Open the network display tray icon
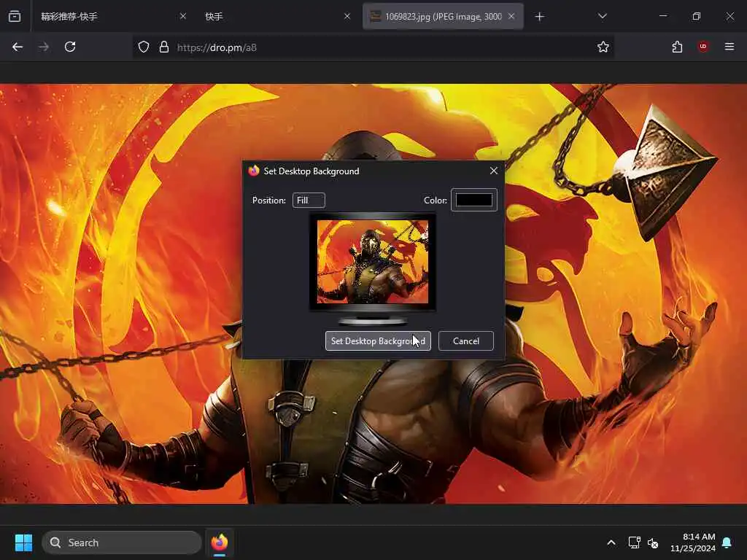Image resolution: width=747 pixels, height=560 pixels. pyautogui.click(x=634, y=542)
